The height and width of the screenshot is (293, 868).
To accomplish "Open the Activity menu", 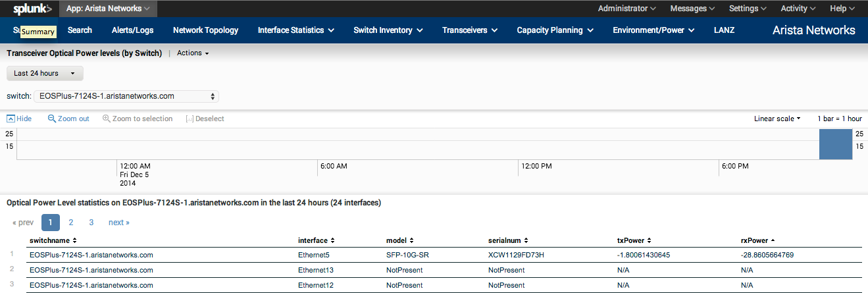I will pos(798,9).
